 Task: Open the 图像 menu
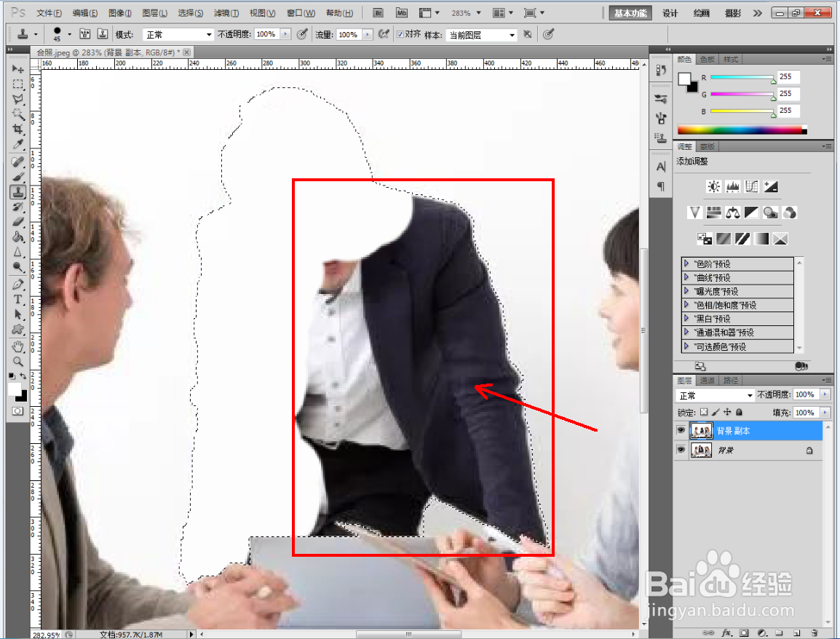tap(120, 13)
